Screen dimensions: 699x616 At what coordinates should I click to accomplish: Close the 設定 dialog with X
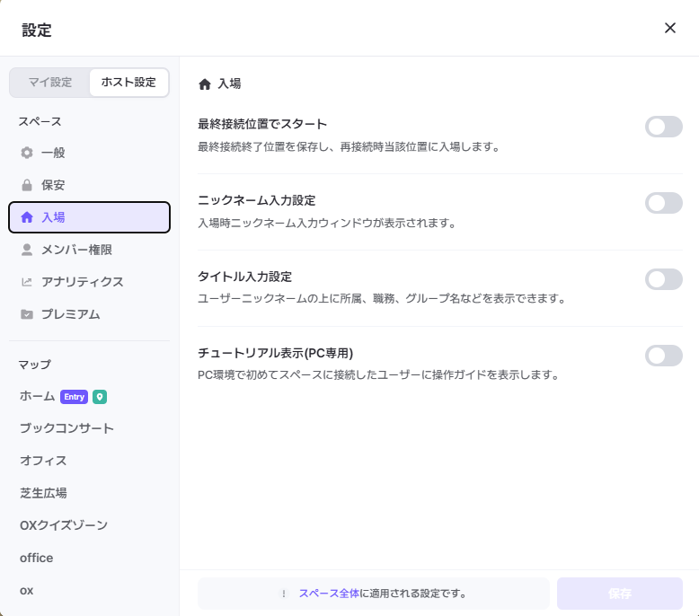click(x=669, y=28)
